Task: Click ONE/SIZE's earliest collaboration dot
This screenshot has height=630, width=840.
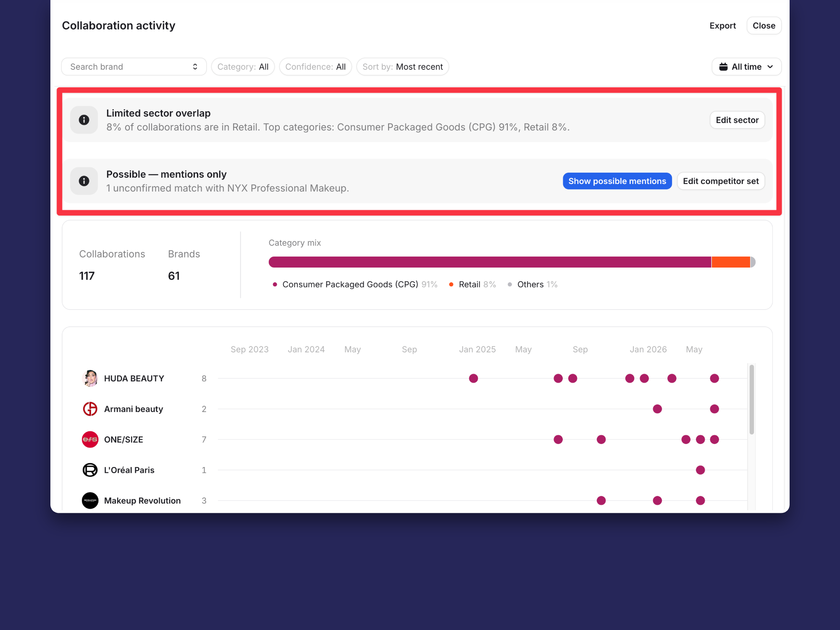Action: 558,439
